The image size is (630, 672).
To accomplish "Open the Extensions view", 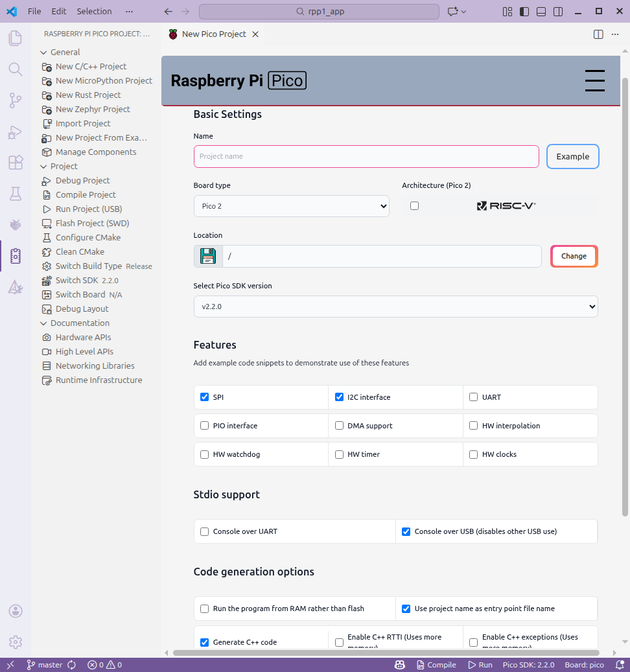I will pyautogui.click(x=16, y=163).
